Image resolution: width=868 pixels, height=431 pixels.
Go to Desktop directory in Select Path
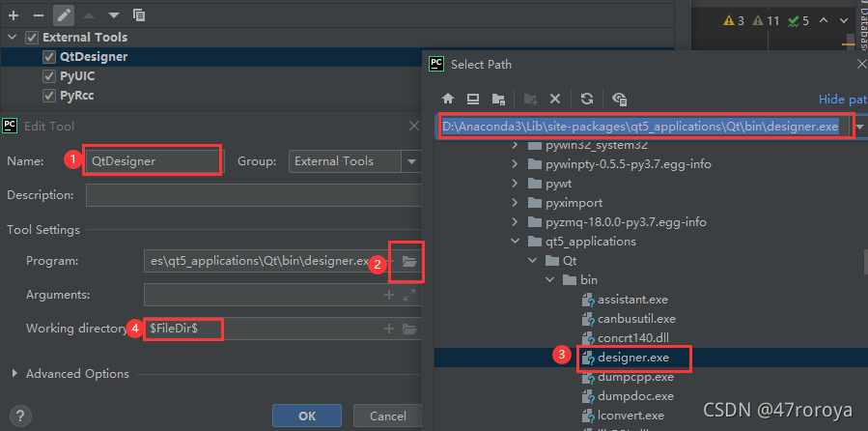[x=473, y=99]
